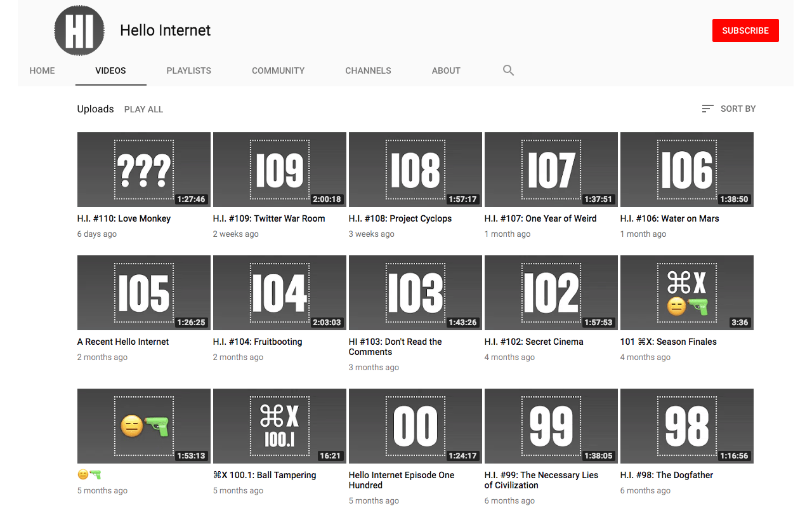812x508 pixels.
Task: Open the 108 video thumbnail
Action: pyautogui.click(x=416, y=170)
